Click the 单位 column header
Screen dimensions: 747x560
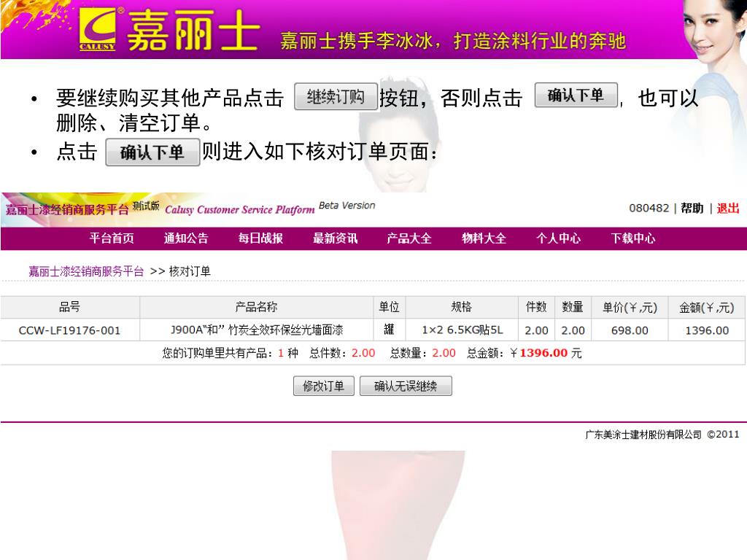[x=390, y=307]
